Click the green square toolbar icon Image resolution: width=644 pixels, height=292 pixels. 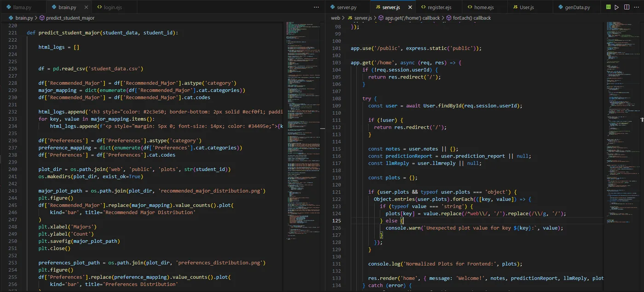click(x=608, y=7)
